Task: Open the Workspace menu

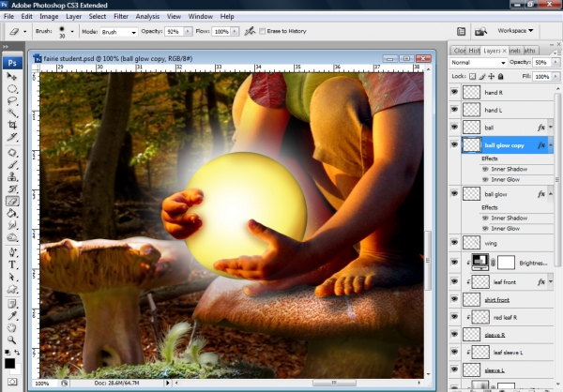Action: pyautogui.click(x=515, y=31)
